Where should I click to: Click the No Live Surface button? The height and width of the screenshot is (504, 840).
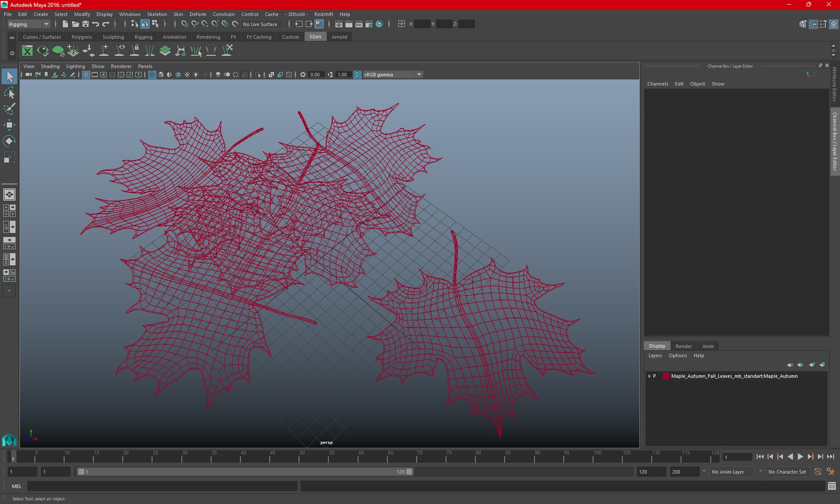click(x=260, y=24)
